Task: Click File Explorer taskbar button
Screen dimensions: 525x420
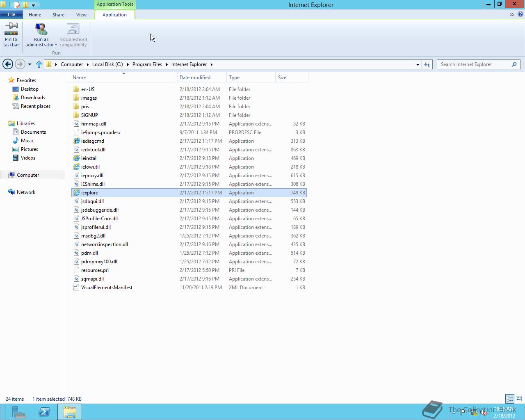Action: 70,412
